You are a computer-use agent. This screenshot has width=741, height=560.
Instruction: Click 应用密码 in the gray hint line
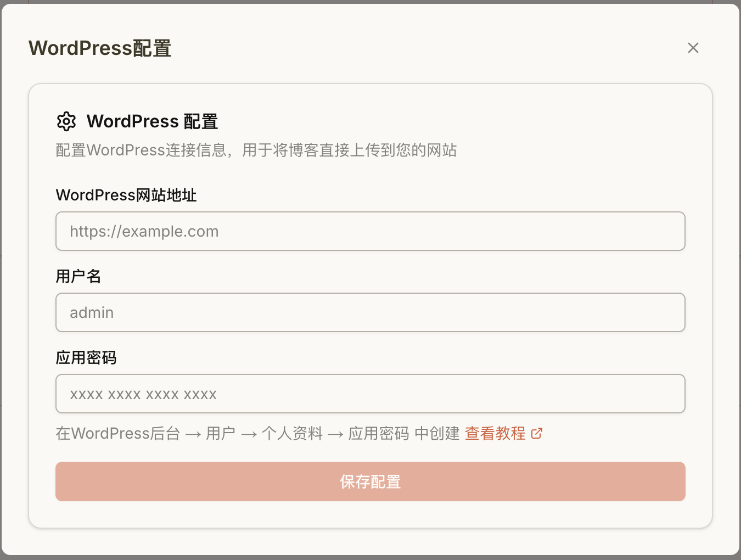[379, 434]
